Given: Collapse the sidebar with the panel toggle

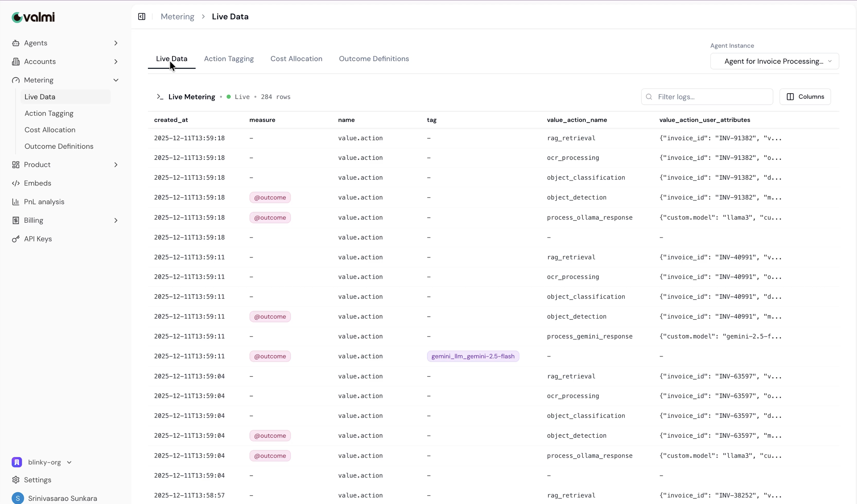Looking at the screenshot, I should pos(141,16).
